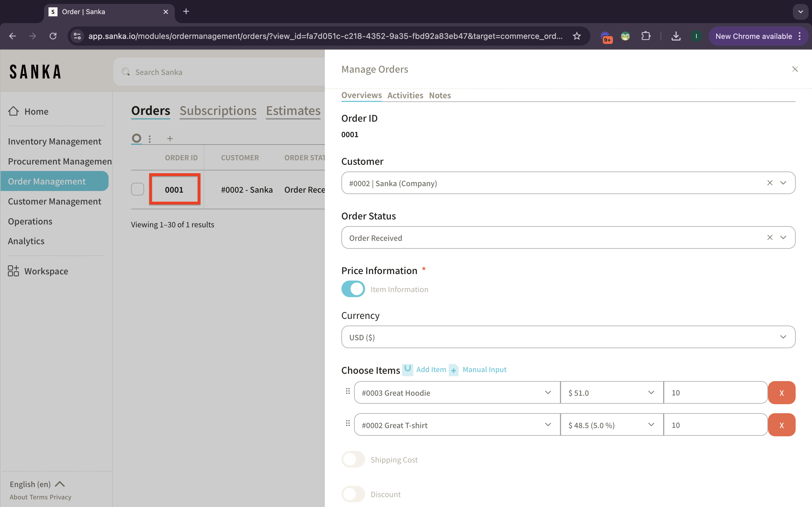The width and height of the screenshot is (812, 507).
Task: Click the Workspace grid icon
Action: pyautogui.click(x=14, y=271)
